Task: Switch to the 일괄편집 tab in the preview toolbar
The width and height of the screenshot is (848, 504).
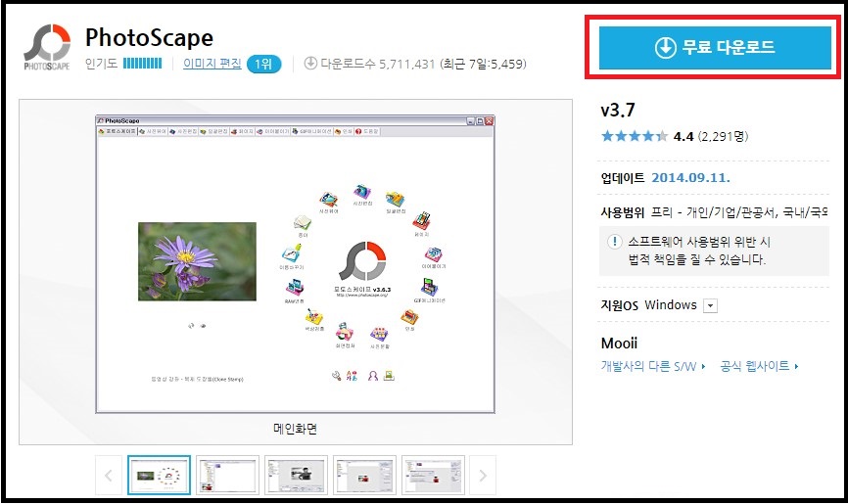Action: coord(214,131)
